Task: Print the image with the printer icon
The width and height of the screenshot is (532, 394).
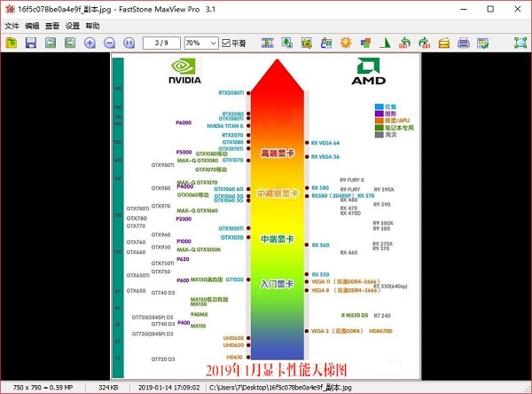Action: [463, 43]
